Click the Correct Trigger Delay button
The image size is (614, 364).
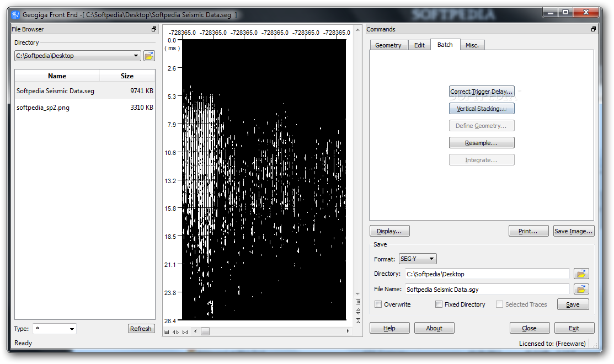point(482,92)
